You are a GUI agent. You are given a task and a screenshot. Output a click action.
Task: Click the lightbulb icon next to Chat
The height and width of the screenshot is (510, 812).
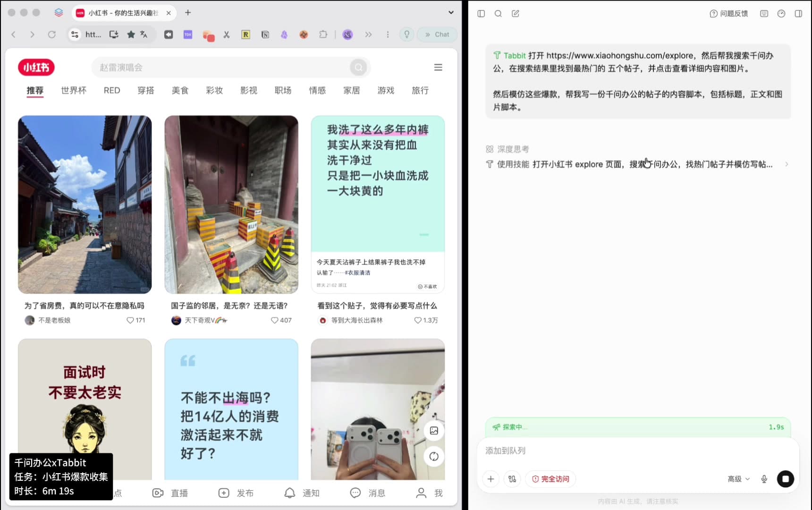(x=406, y=34)
